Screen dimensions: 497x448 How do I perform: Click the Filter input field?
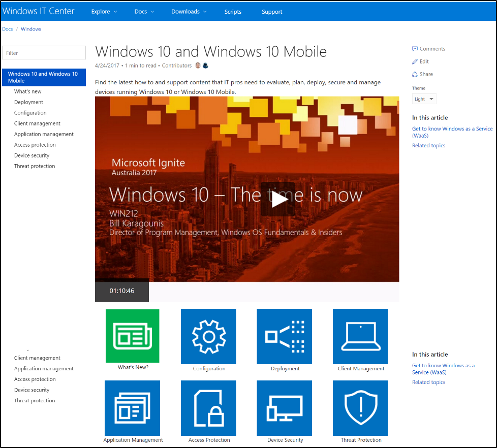(44, 53)
